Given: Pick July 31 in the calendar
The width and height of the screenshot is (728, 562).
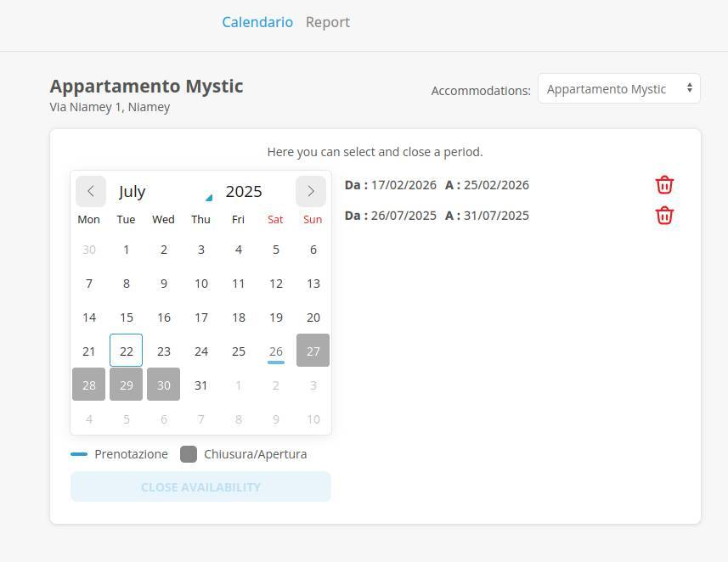Looking at the screenshot, I should 201,385.
